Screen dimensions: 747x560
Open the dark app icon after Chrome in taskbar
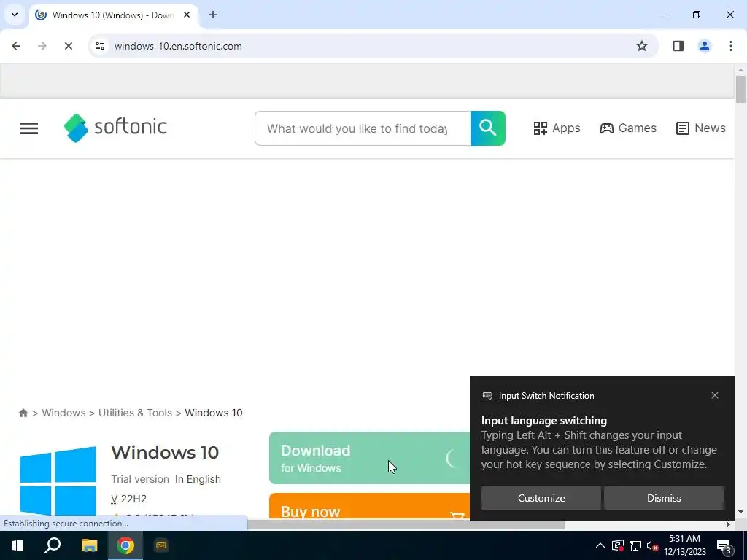coord(161,545)
